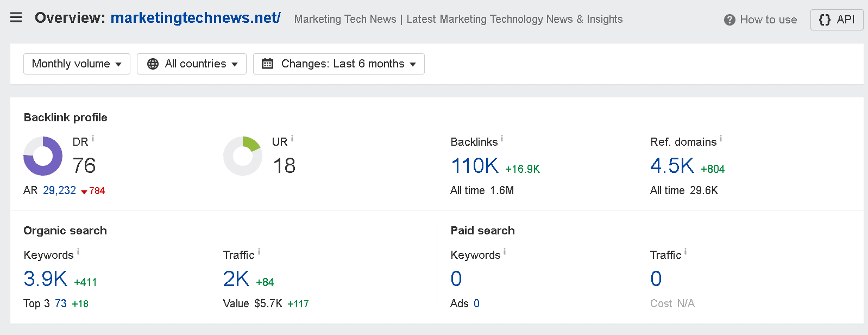Open marketingtechnews.net domain link
The image size is (868, 335).
(x=196, y=18)
